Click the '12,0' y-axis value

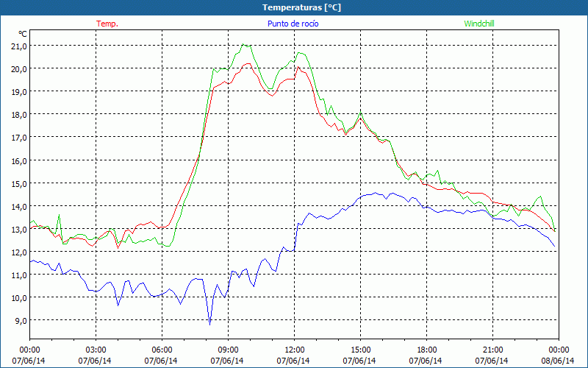(x=20, y=252)
